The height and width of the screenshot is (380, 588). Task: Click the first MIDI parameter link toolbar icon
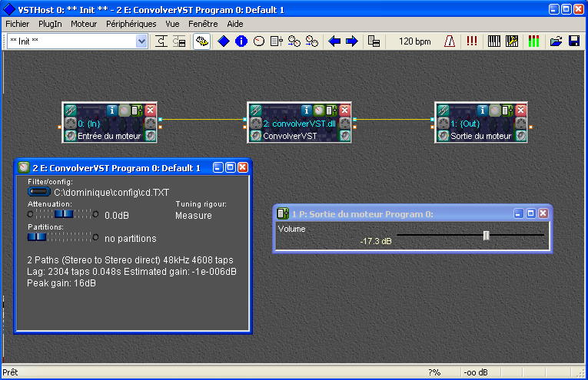294,41
